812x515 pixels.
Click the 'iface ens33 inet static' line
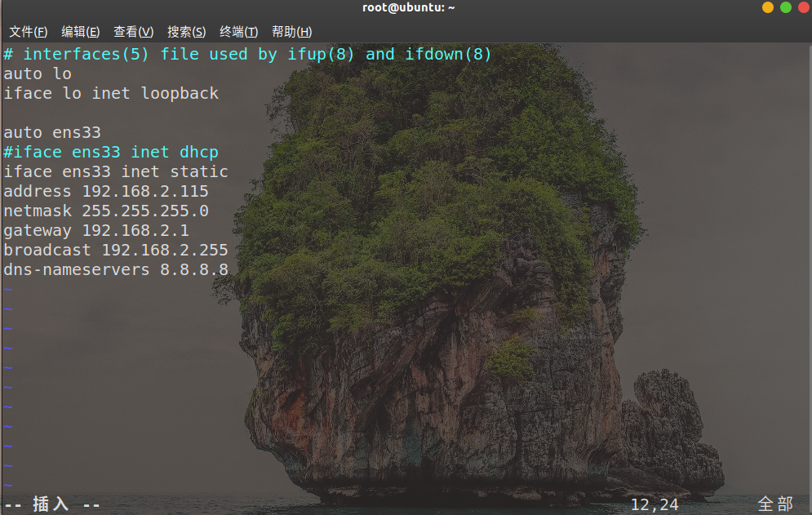tap(116, 171)
